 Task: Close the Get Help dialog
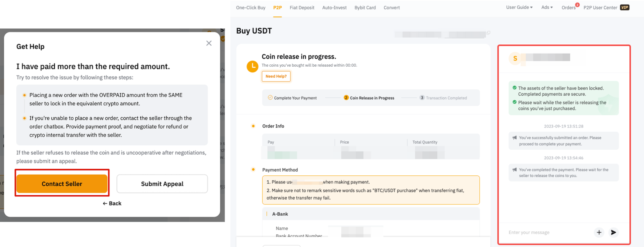click(x=209, y=43)
